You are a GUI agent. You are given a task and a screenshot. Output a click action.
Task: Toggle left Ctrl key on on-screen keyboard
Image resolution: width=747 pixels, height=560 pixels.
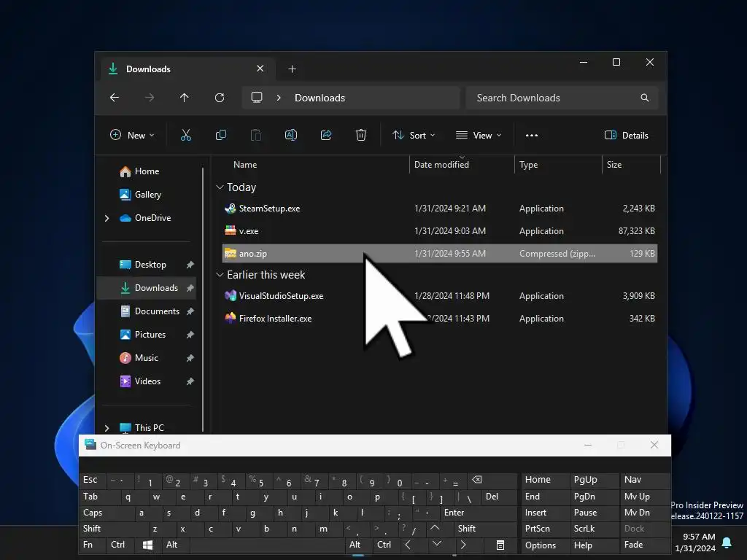click(x=120, y=545)
